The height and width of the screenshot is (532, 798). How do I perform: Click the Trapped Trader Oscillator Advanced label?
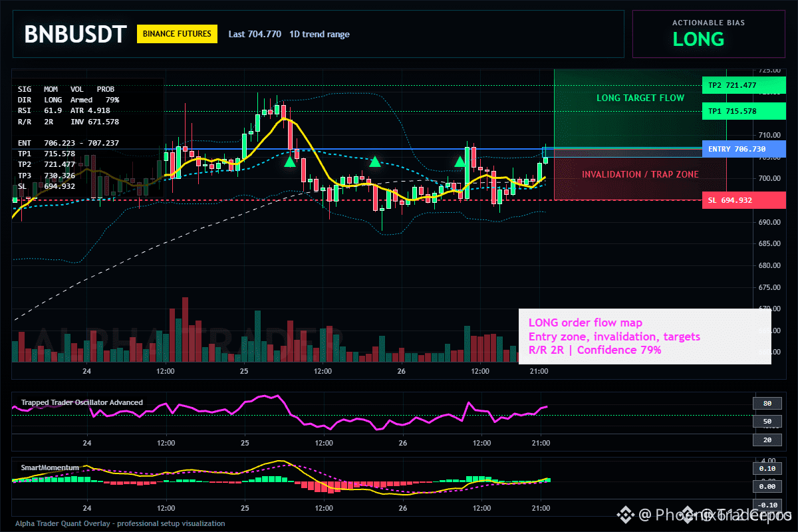click(82, 402)
